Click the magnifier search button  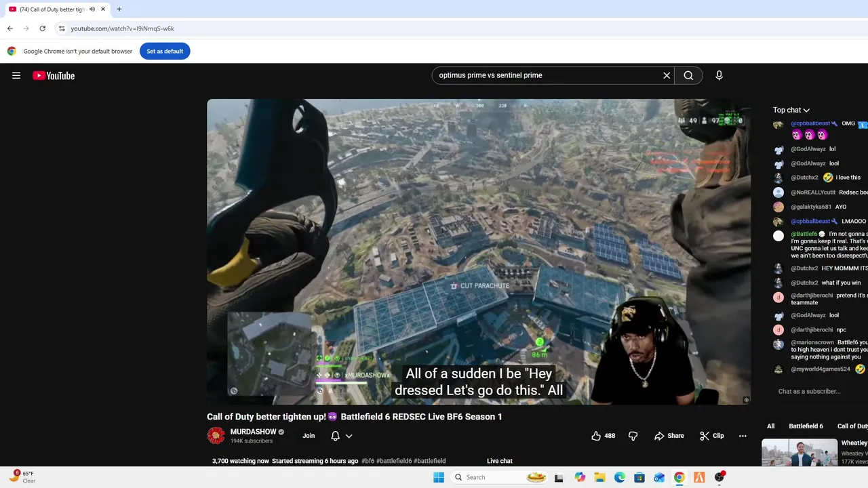[688, 75]
